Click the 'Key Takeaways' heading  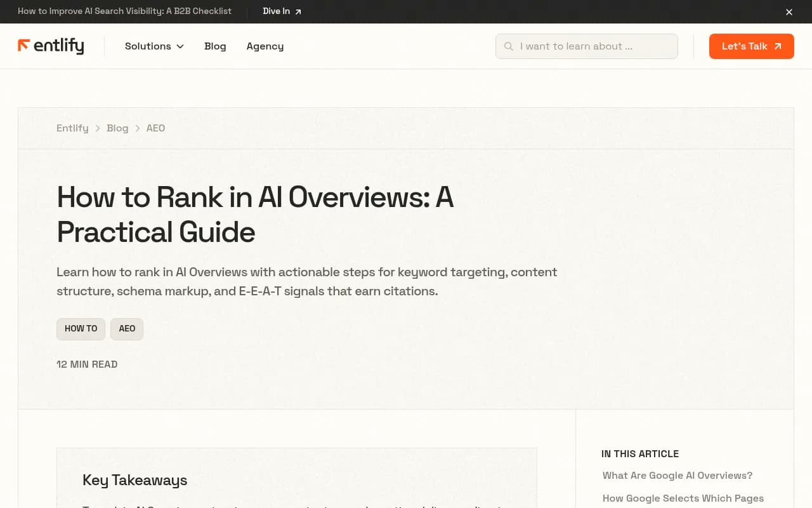(134, 480)
